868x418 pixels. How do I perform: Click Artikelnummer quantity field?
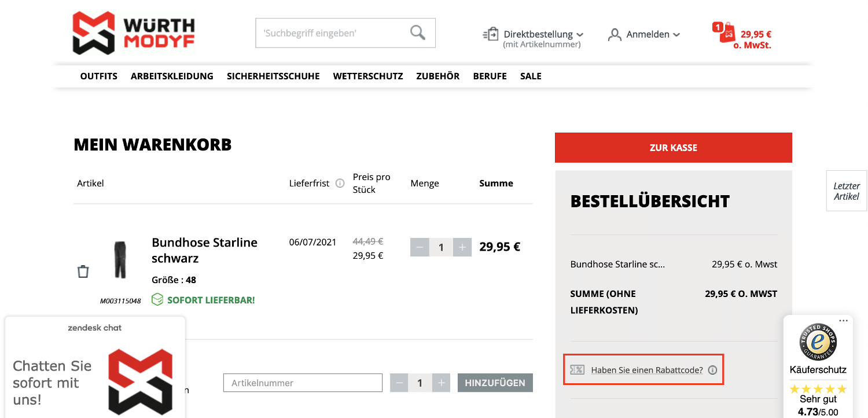pos(420,383)
